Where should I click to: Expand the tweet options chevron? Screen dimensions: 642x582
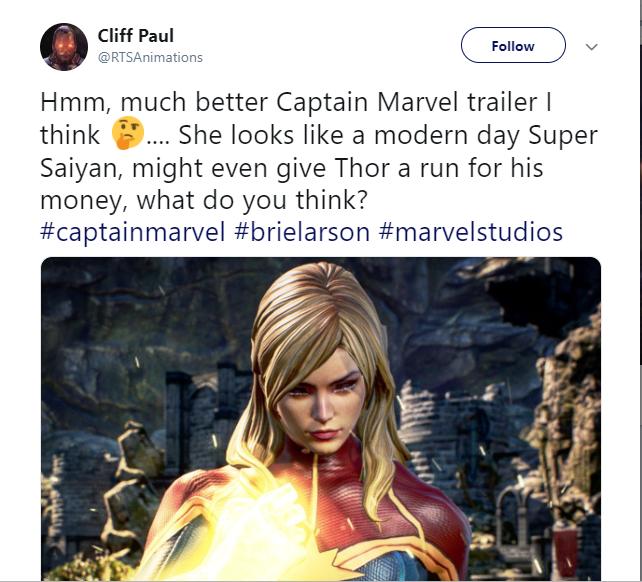591,47
